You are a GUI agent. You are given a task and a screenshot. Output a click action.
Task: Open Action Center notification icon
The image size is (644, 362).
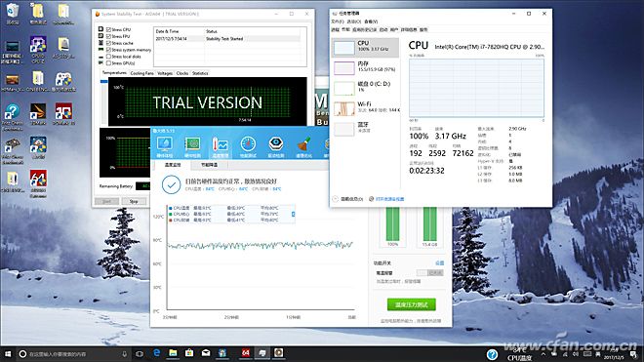[633, 354]
